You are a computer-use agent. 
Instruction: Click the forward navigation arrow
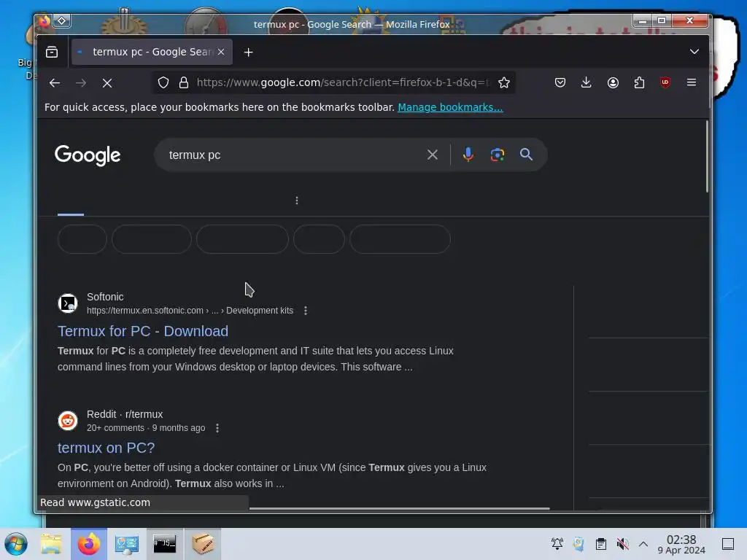tap(81, 83)
